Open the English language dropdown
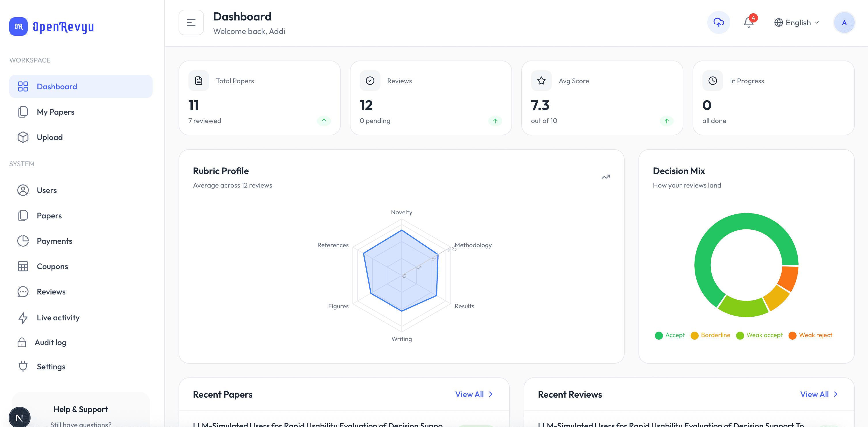The width and height of the screenshot is (868, 427). (796, 22)
